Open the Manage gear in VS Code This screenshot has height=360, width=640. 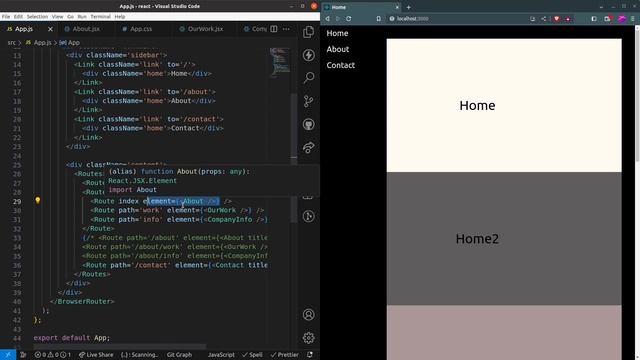pos(309,338)
